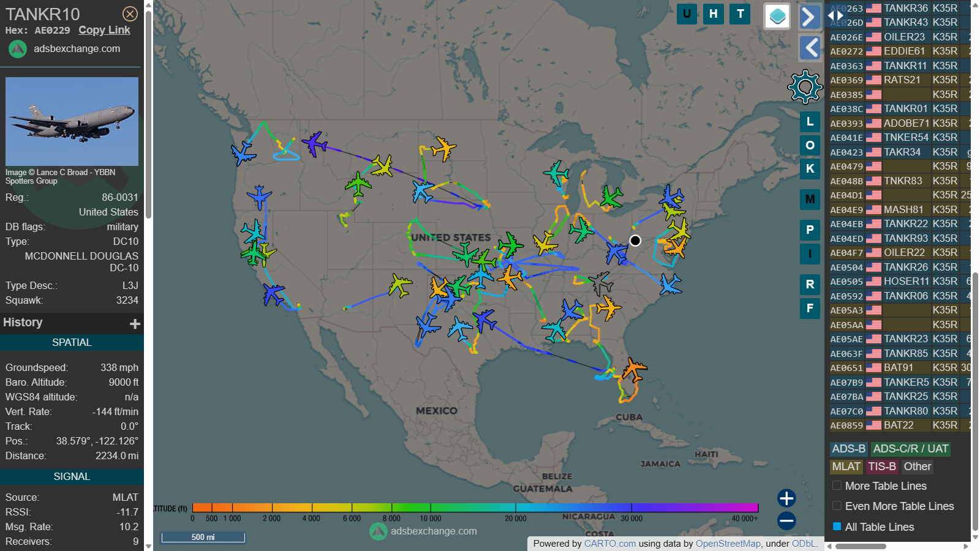This screenshot has width=980, height=551.
Task: Click the blue aircraft near Washington state
Action: (243, 153)
